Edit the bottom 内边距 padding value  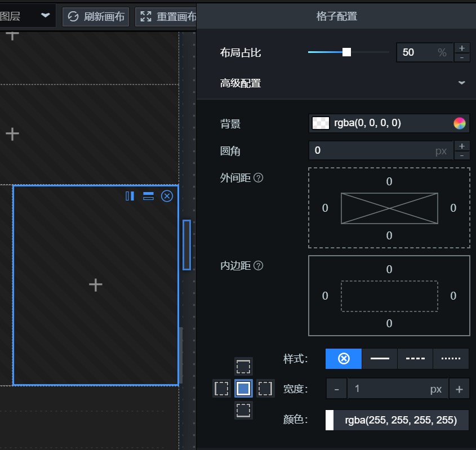pyautogui.click(x=389, y=323)
